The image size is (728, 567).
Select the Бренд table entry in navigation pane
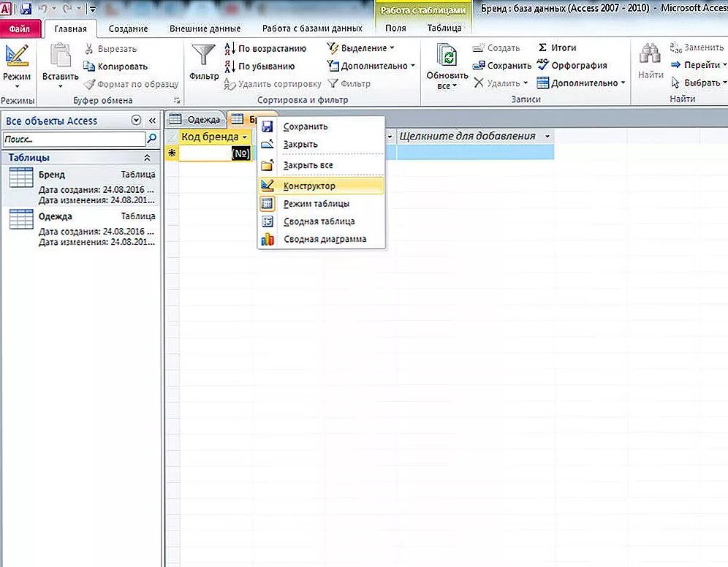click(x=81, y=186)
